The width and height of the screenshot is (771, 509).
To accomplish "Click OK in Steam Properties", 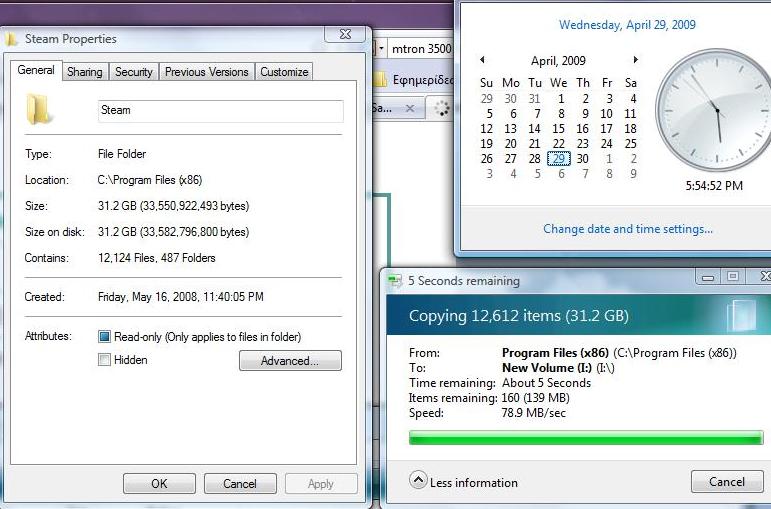I will tap(159, 483).
